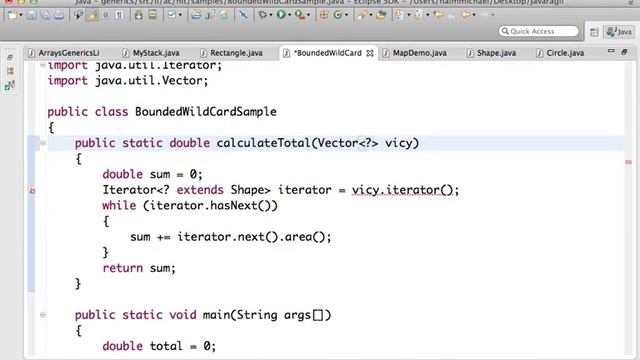Click the Print toolbar icon
Screen dimensions: 640x360
click(x=59, y=16)
